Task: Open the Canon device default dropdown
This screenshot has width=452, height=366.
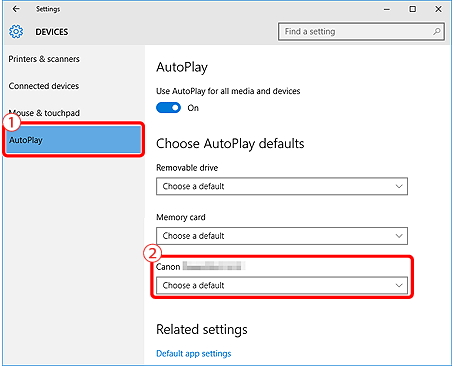Action: coord(282,285)
